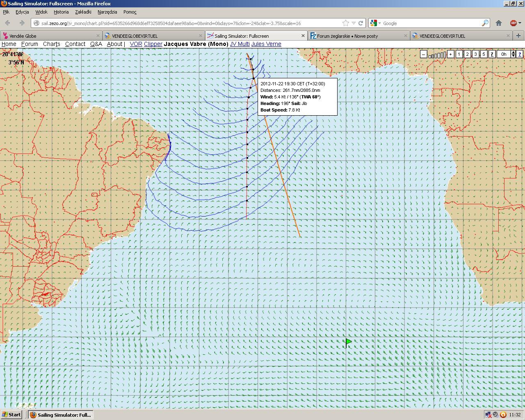Go to Firefox home page icon

pyautogui.click(x=499, y=23)
